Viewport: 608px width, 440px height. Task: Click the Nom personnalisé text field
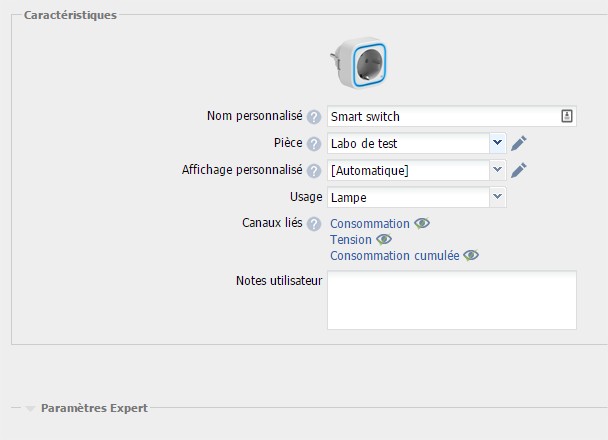click(x=440, y=117)
